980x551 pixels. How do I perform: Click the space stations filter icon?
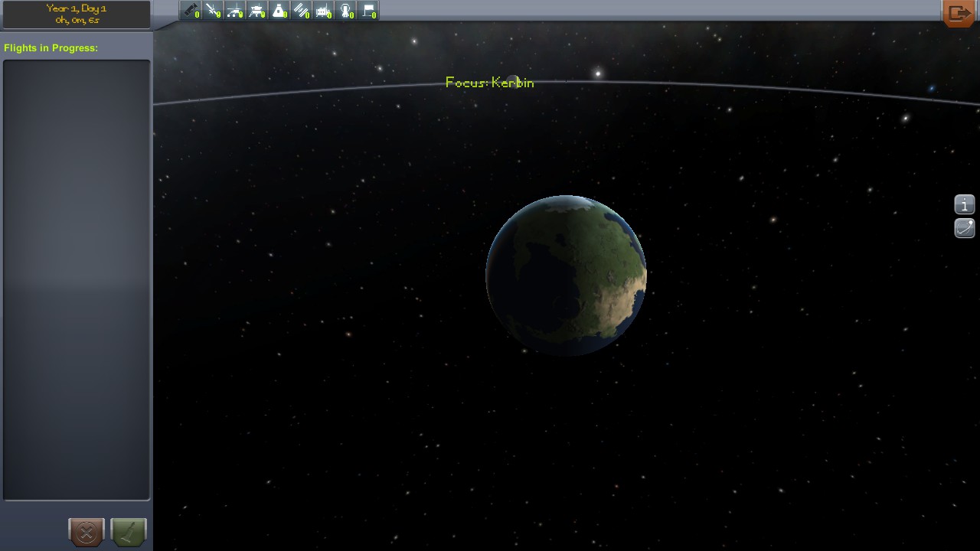point(324,10)
